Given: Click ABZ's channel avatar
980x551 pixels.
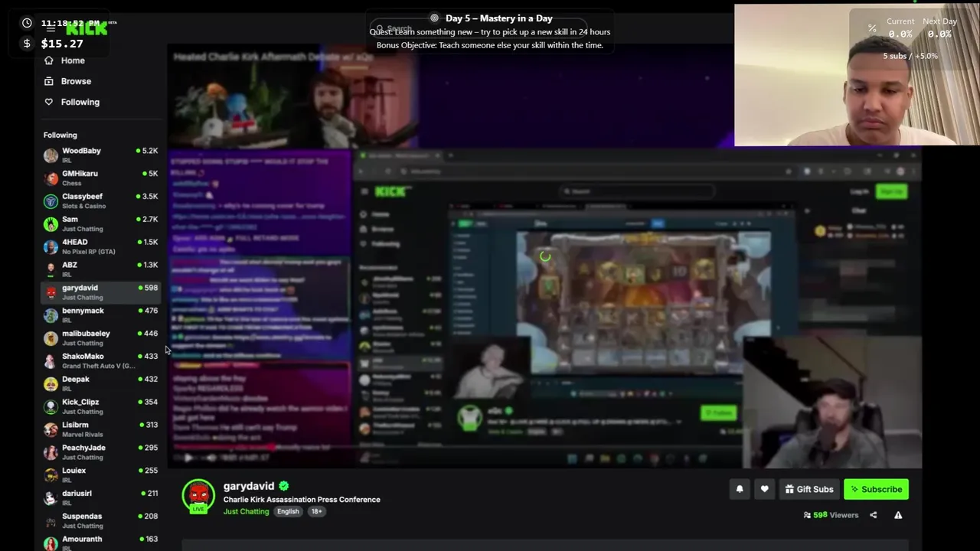Looking at the screenshot, I should (51, 269).
